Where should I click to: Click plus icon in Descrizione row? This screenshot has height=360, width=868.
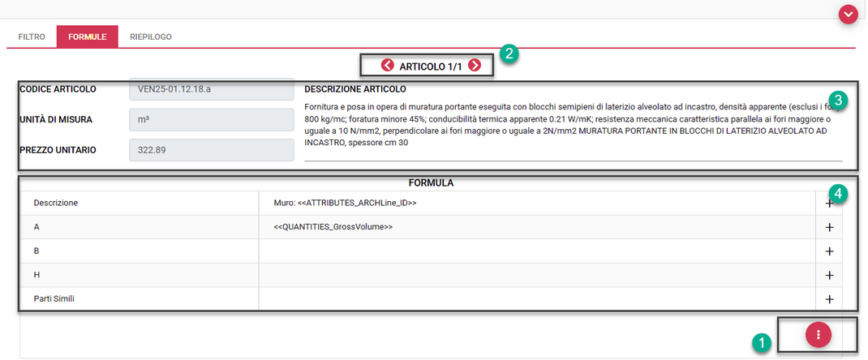(829, 204)
